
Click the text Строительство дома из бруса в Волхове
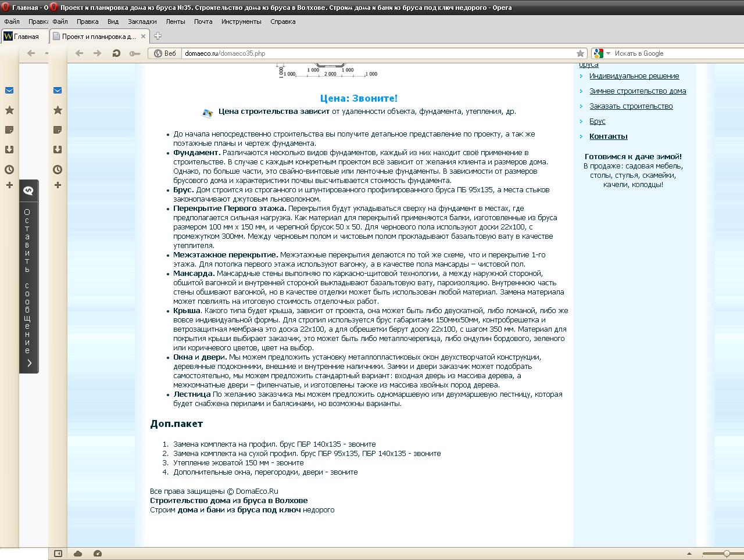click(229, 501)
